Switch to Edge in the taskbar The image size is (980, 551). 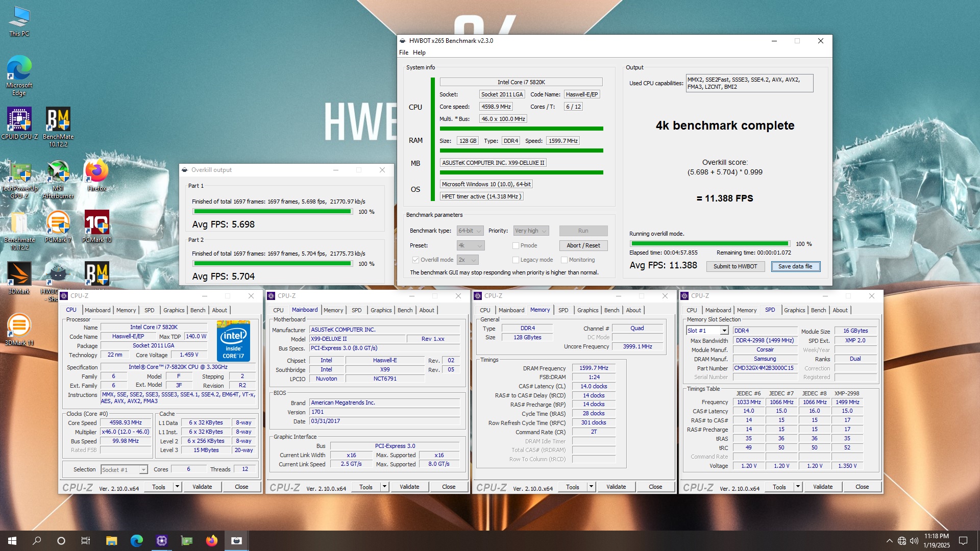point(136,541)
